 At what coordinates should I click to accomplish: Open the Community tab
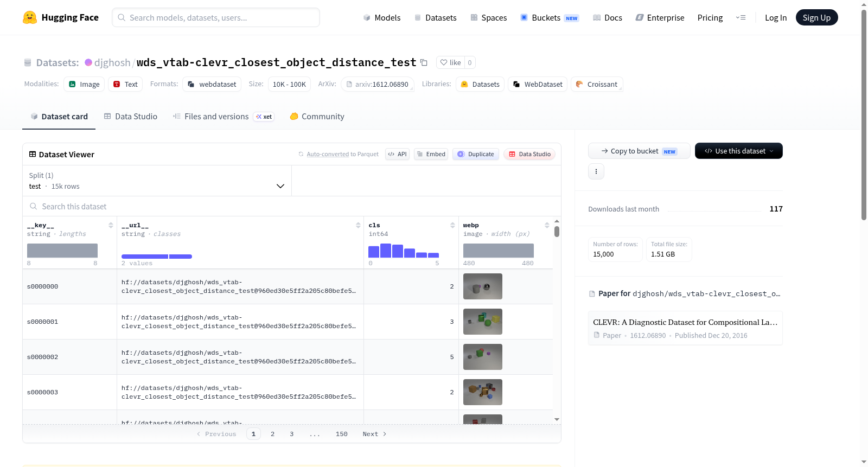point(317,116)
